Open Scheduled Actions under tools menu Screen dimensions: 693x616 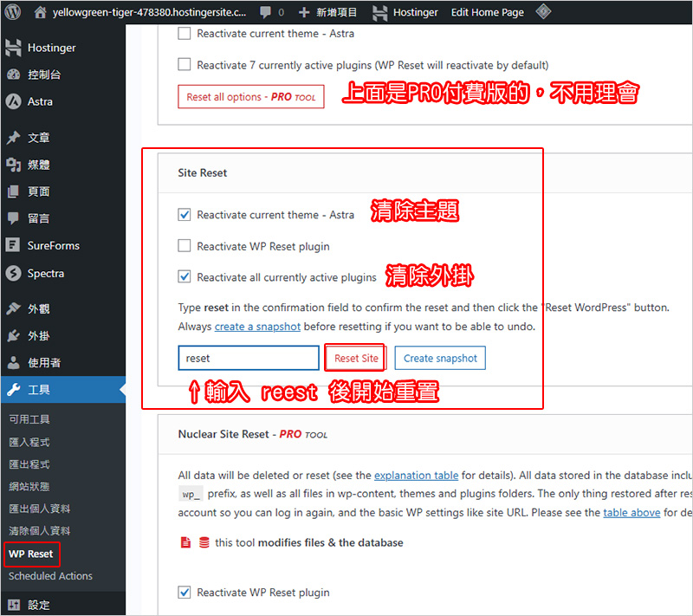tap(50, 576)
